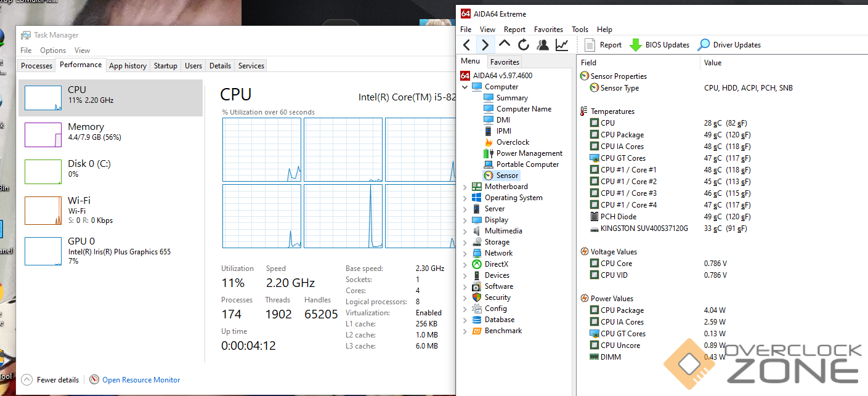This screenshot has height=396, width=868.
Task: Refresh the AIDA64 sensor page
Action: 524,44
